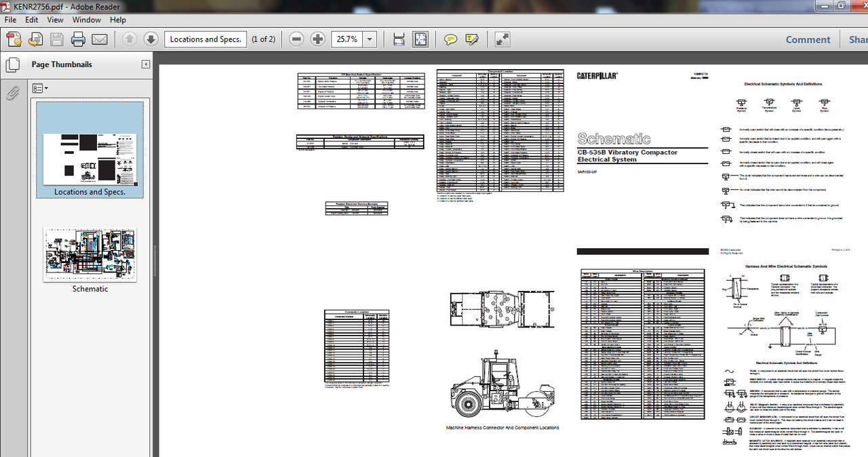Click the Electrical Schematic Symbols And Definitions heading

point(783,84)
